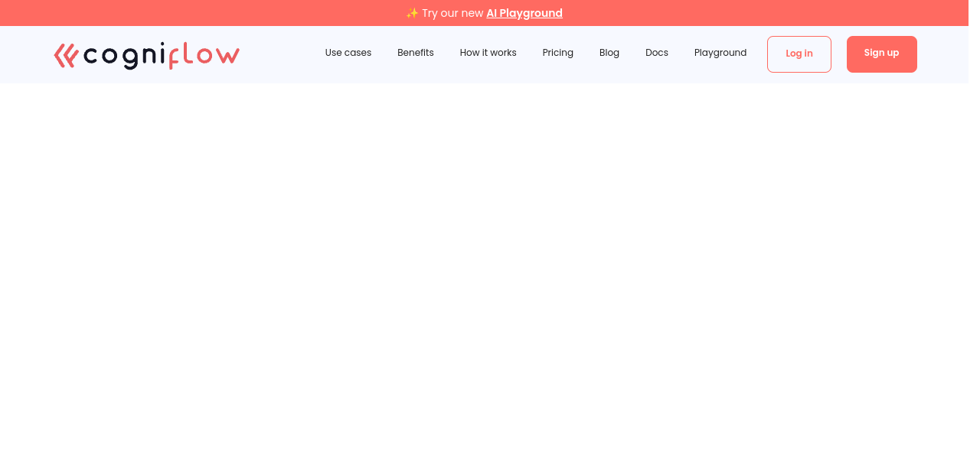Click the header gap between Log in and Sign up
The image size is (980, 459).
(838, 54)
